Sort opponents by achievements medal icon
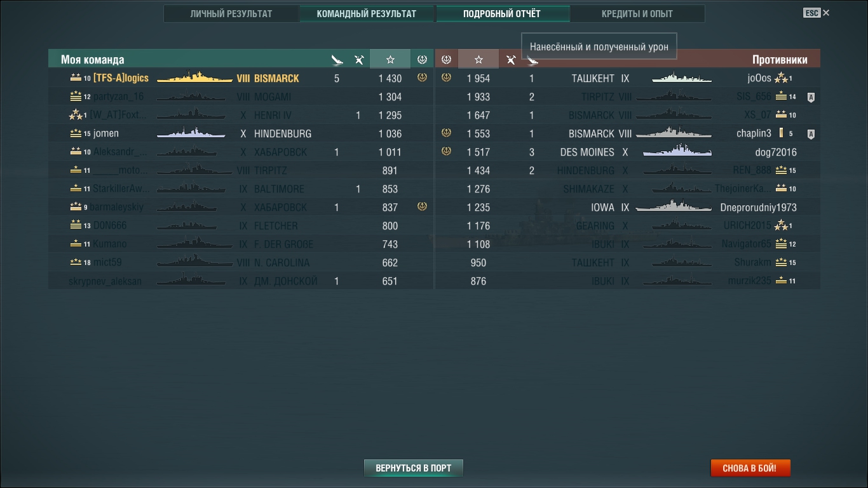 click(x=446, y=59)
